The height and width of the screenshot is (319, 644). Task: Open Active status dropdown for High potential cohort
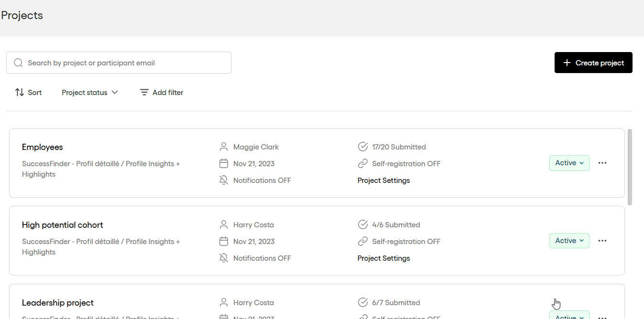point(569,241)
